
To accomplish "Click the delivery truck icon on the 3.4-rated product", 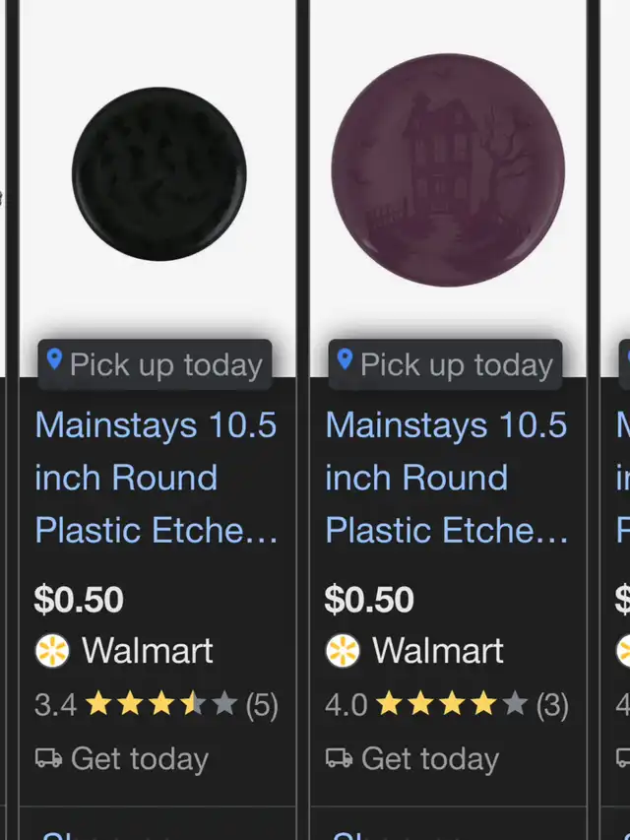I will [48, 758].
